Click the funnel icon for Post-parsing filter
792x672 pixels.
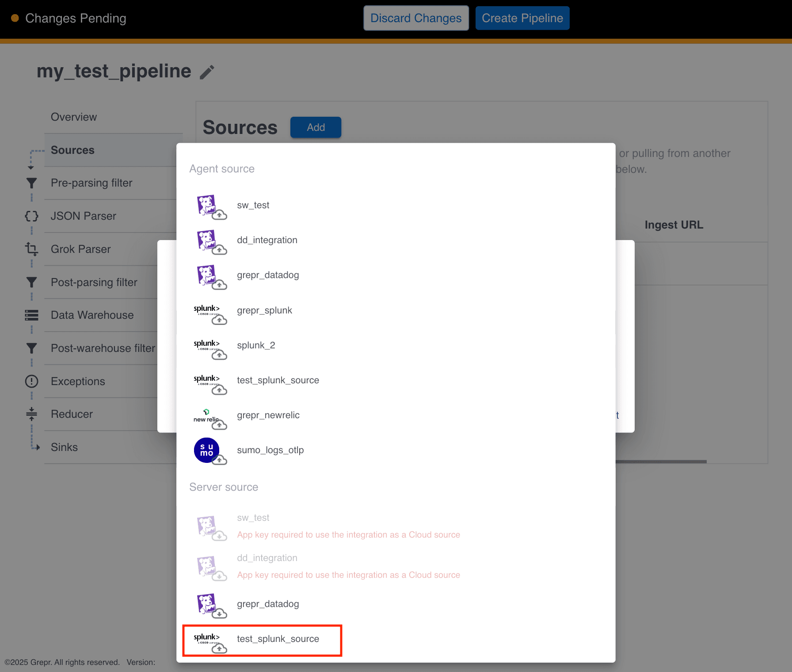click(31, 282)
